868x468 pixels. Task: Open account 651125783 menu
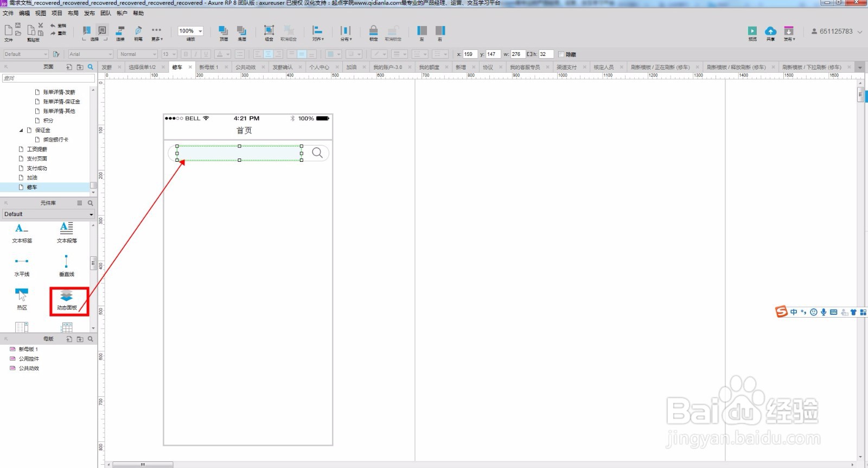[837, 31]
